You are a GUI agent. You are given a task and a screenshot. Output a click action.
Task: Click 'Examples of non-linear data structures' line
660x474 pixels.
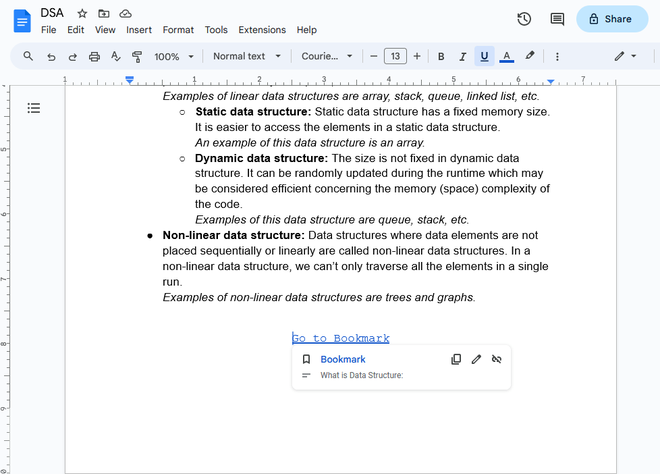pos(319,297)
